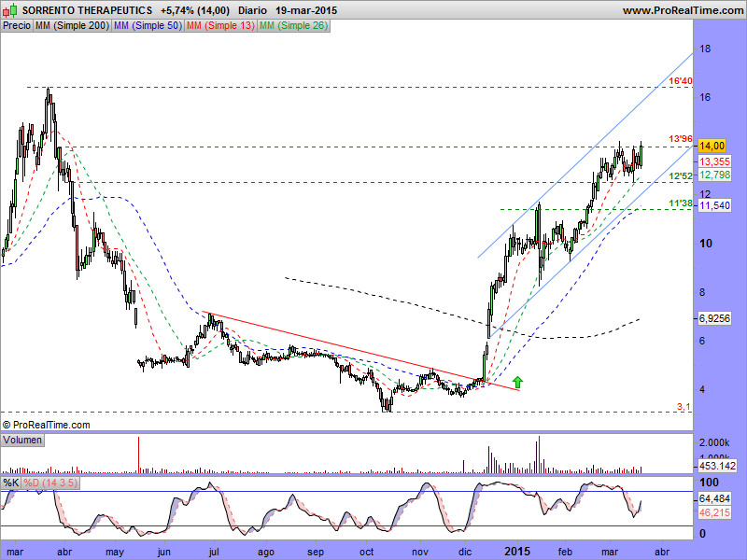The height and width of the screenshot is (560, 747).
Task: Click the 2.000k volume axis label
Action: [714, 442]
